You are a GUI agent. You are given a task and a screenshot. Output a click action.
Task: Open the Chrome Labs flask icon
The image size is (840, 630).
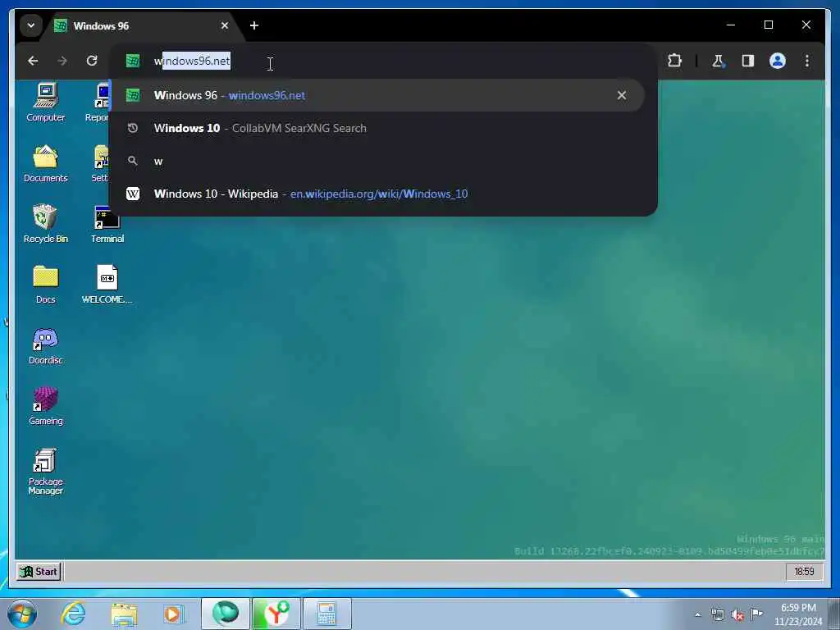tap(718, 61)
